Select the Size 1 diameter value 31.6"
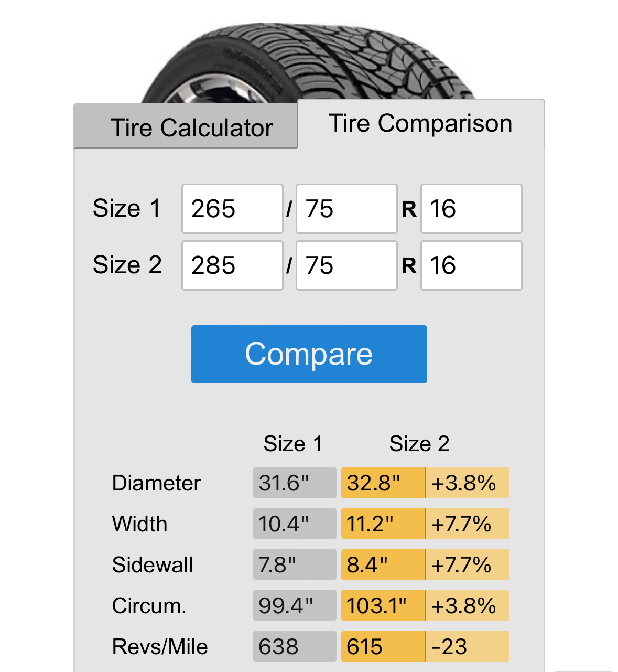The width and height of the screenshot is (618, 672). point(295,483)
